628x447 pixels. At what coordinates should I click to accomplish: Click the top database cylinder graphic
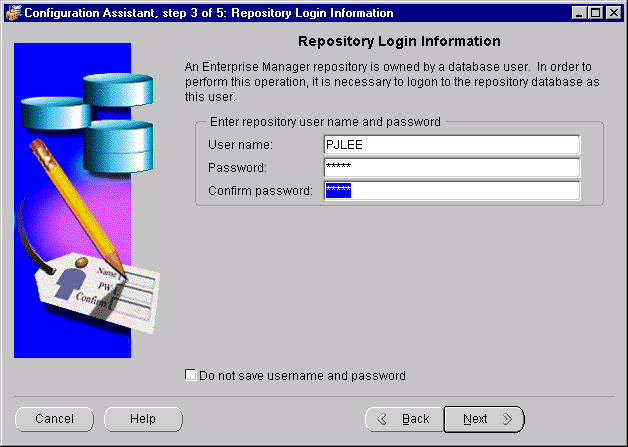point(116,89)
